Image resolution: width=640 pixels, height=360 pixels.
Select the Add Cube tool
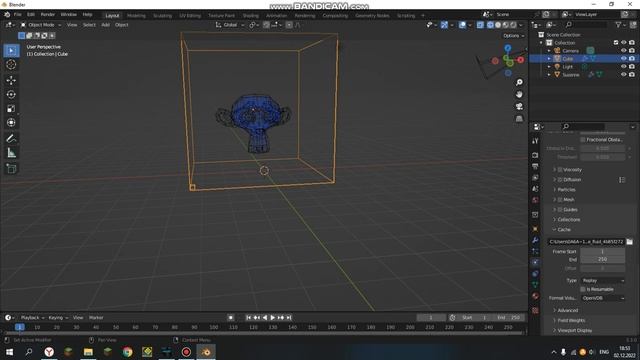pyautogui.click(x=11, y=169)
